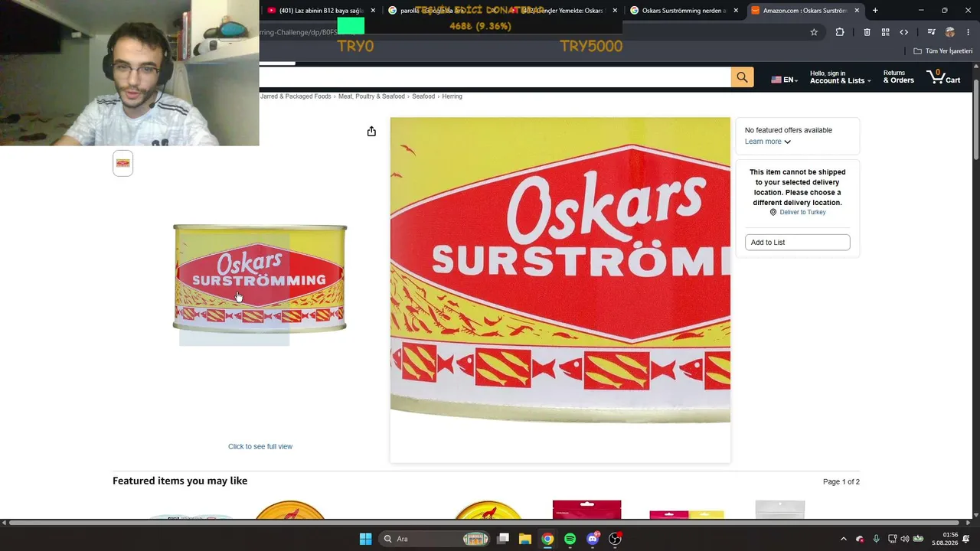Screen dimensions: 980x551
Task: Open the Add to List dropdown
Action: 797,243
